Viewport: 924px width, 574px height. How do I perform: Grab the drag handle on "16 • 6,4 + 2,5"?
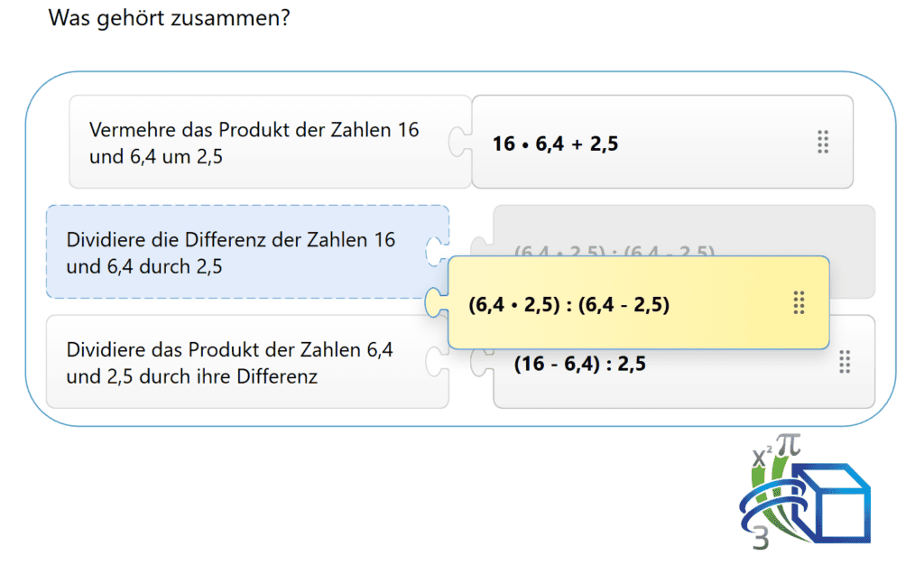click(822, 141)
